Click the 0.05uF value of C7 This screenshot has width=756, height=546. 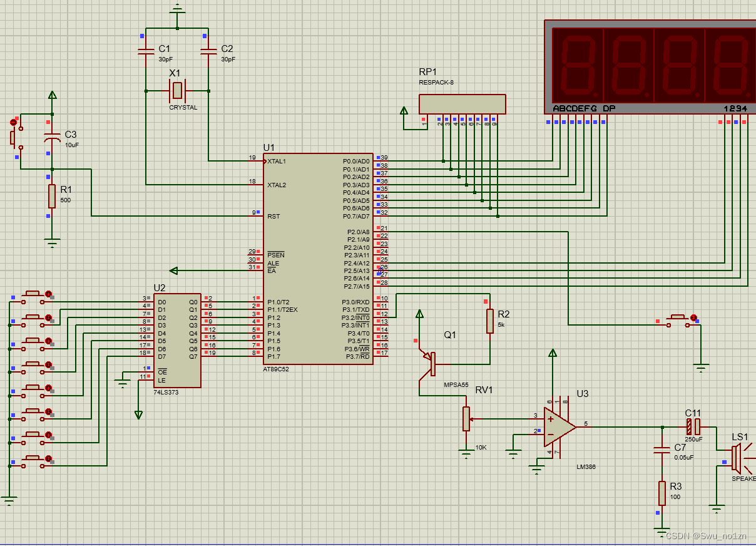click(684, 457)
